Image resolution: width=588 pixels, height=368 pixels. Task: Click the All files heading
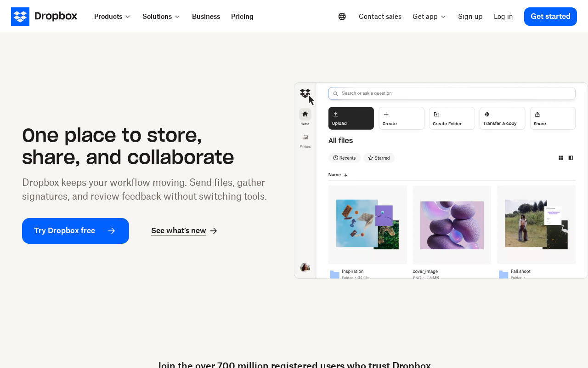[x=341, y=141]
